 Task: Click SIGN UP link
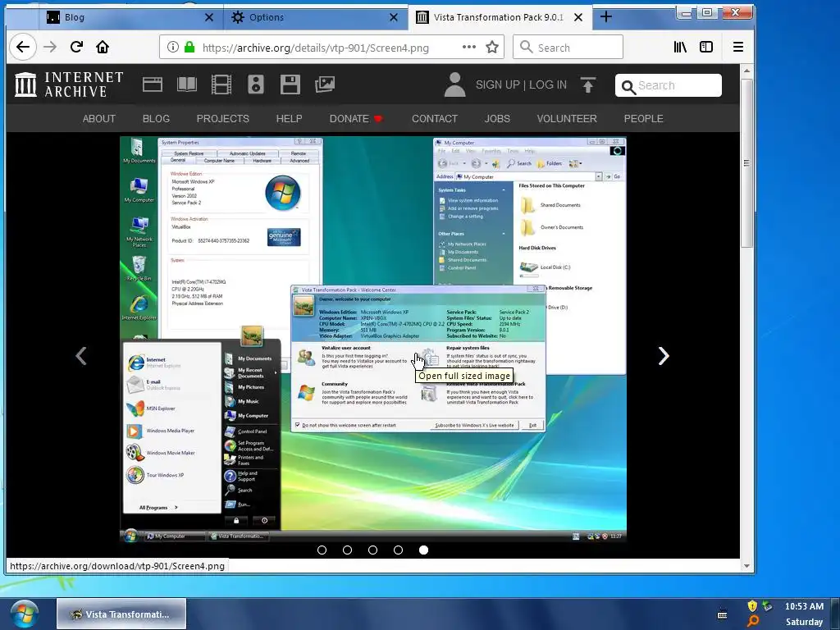[498, 84]
